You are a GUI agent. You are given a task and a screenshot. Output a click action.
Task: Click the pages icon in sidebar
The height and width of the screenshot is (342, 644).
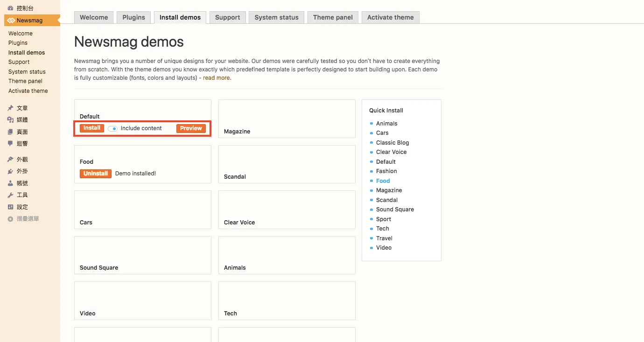tap(10, 132)
